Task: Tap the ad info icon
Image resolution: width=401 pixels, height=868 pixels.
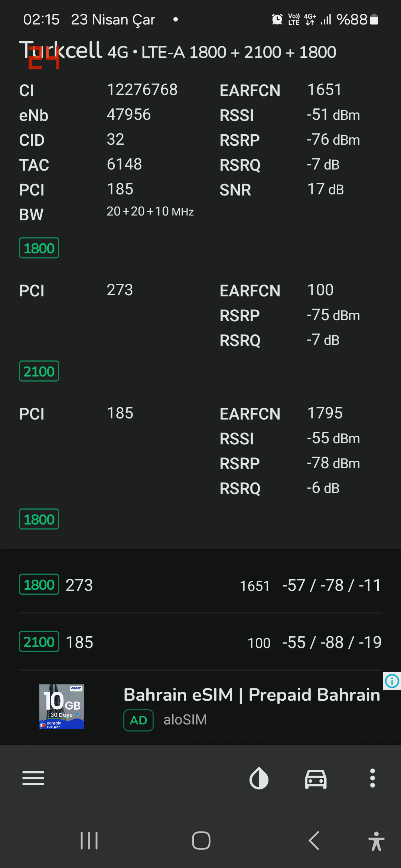Action: [x=392, y=681]
